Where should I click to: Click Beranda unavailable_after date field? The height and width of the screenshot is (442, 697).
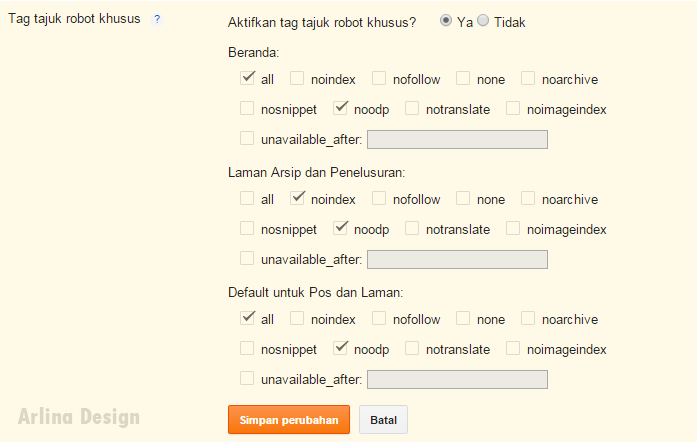pos(457,139)
